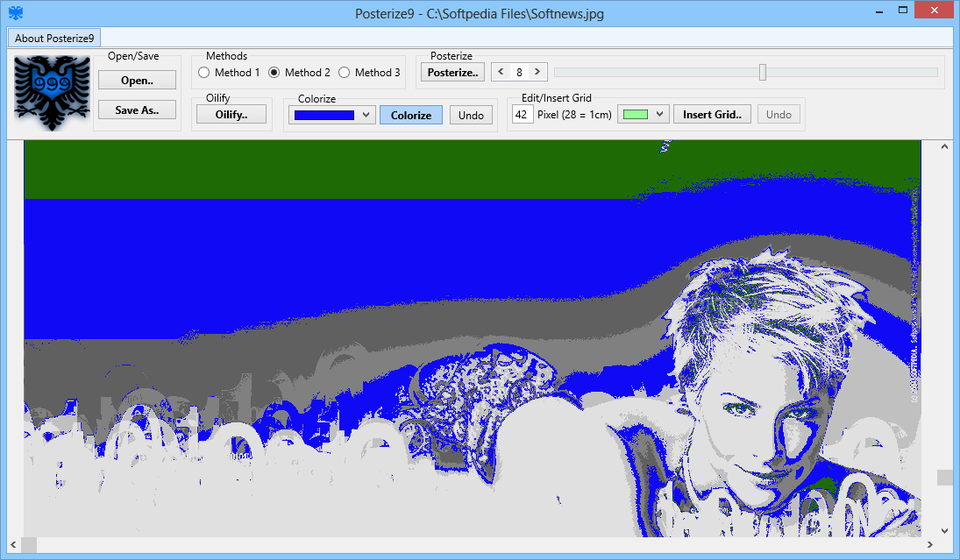Screen dimensions: 960x560
Task: Click the horizontal scrollbar right arrow
Action: pos(930,544)
